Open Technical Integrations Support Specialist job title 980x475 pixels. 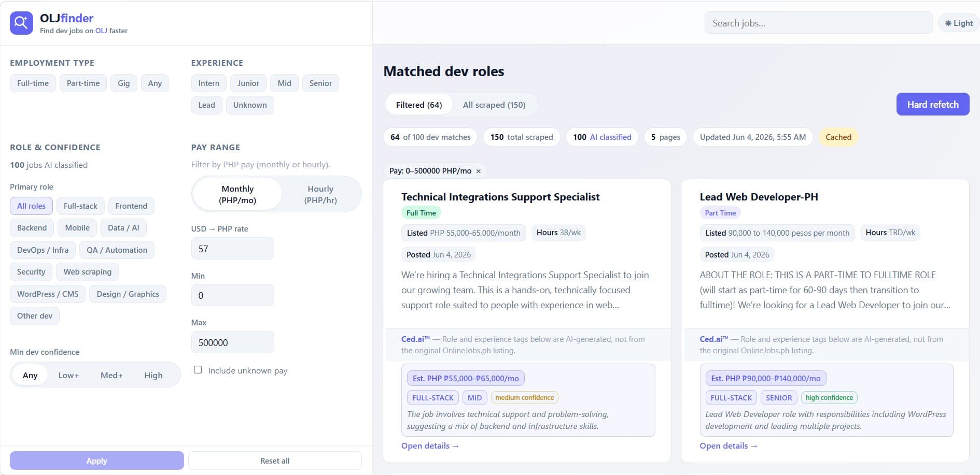click(x=500, y=197)
